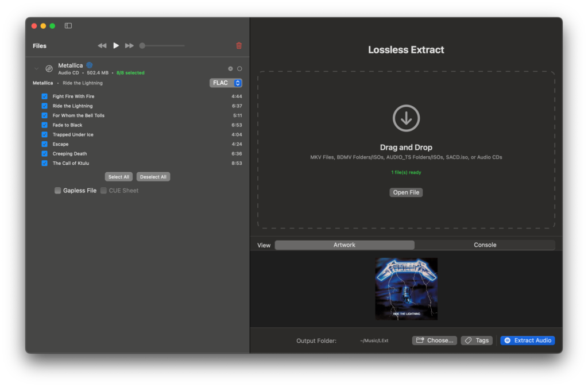Select the Fade to Black title

pos(68,125)
